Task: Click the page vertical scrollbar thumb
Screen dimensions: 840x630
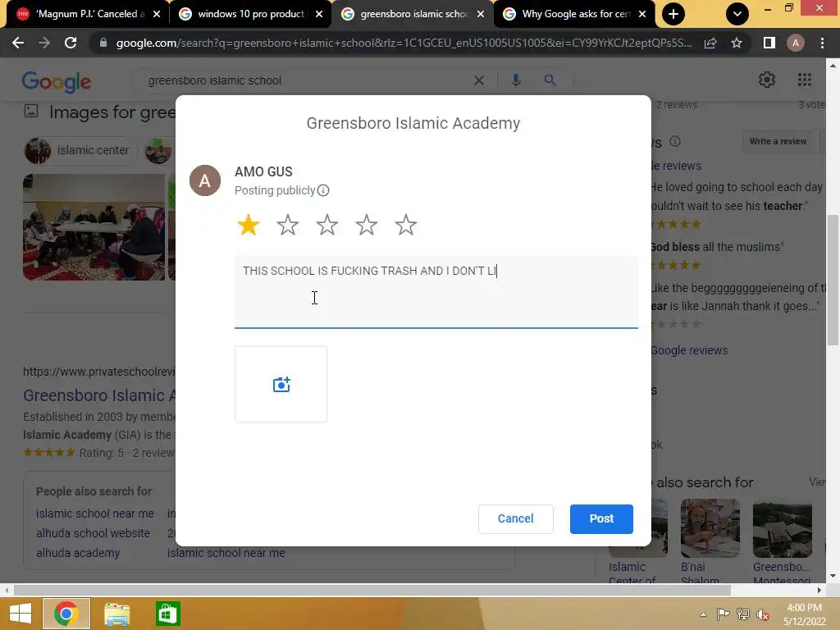Action: 833,280
